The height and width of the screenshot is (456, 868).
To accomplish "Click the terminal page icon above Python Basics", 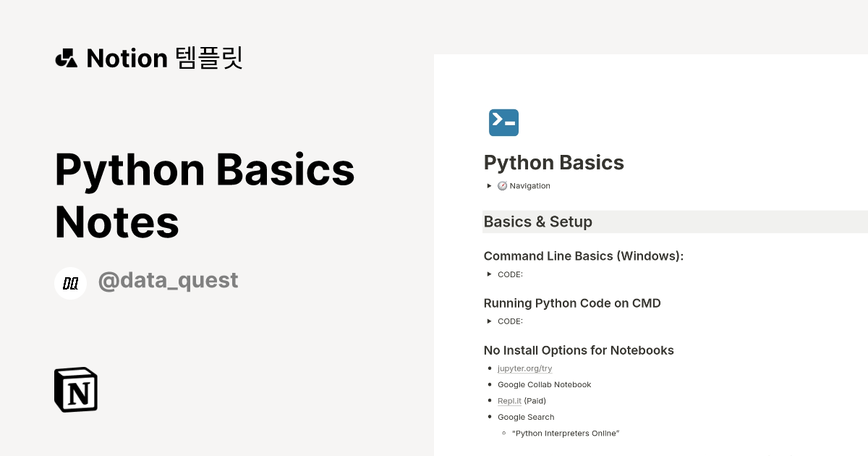I will click(503, 122).
